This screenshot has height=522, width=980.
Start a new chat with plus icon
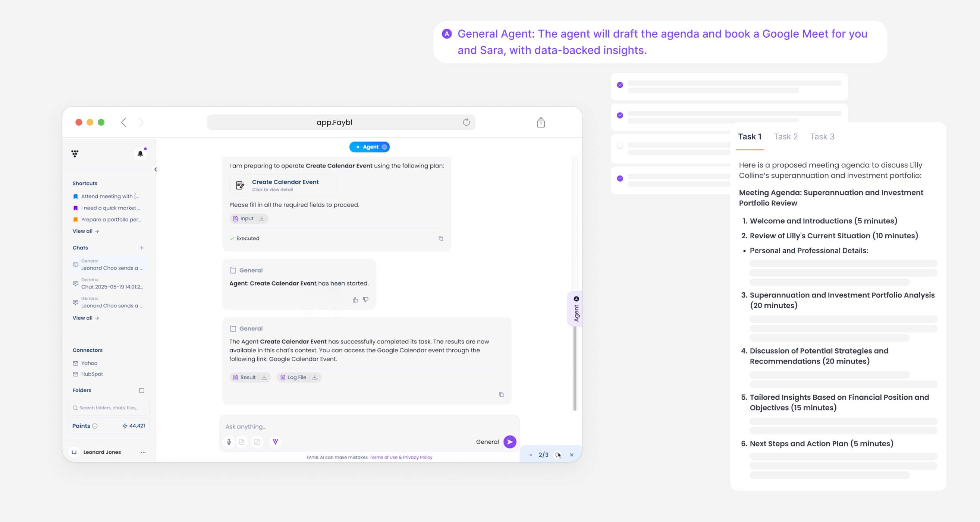(x=142, y=248)
